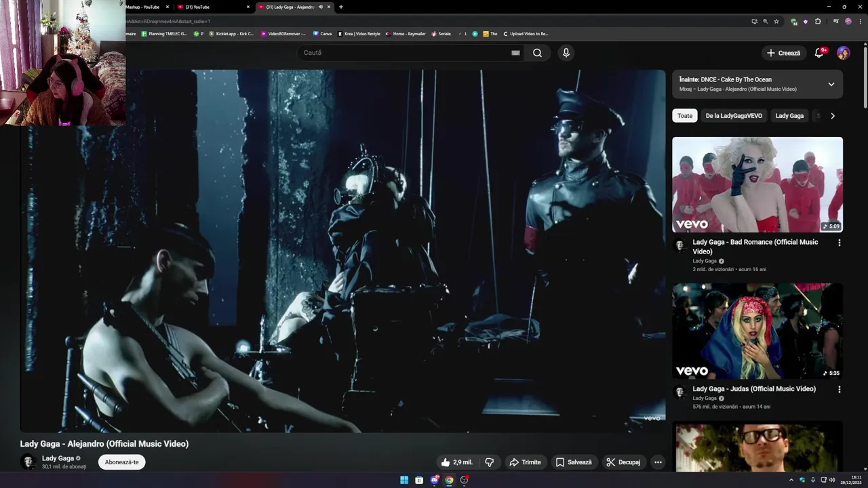
Task: Open Krea Video Restyle bookmark
Action: click(x=359, y=33)
